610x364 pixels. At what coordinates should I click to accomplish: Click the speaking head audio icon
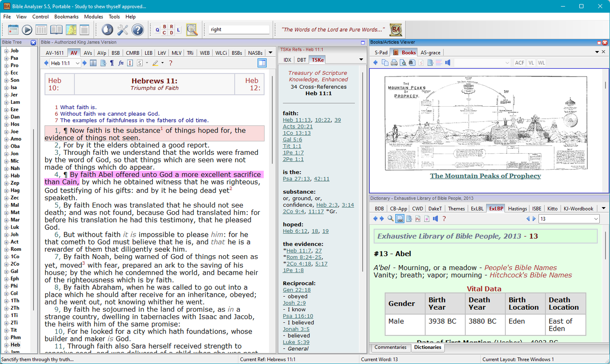click(107, 30)
